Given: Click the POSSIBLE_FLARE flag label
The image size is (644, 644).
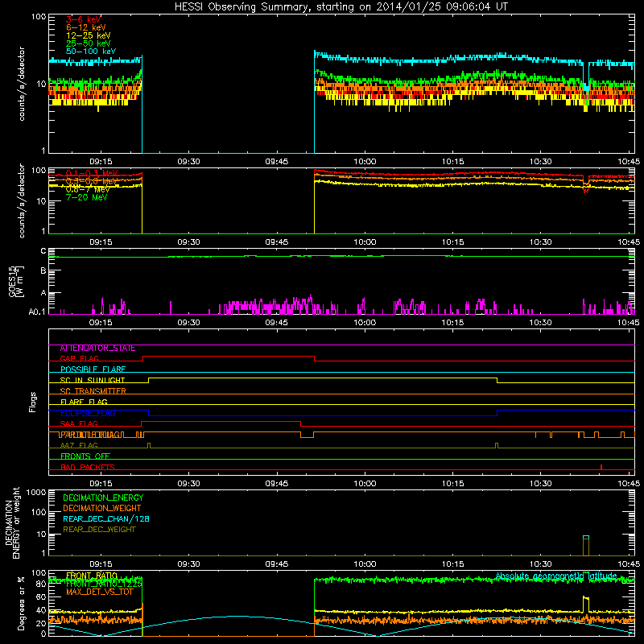Looking at the screenshot, I should tap(93, 369).
